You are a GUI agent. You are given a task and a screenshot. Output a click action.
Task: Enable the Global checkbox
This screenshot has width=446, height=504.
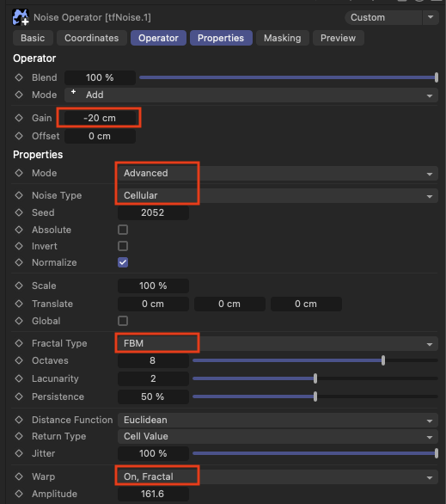(123, 321)
